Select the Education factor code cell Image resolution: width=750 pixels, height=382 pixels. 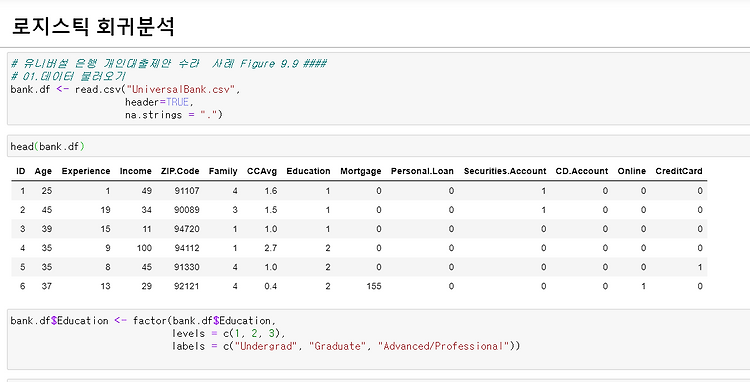click(378, 339)
